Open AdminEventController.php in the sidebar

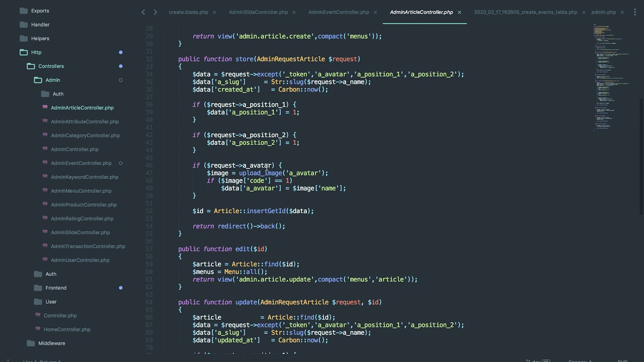point(81,163)
